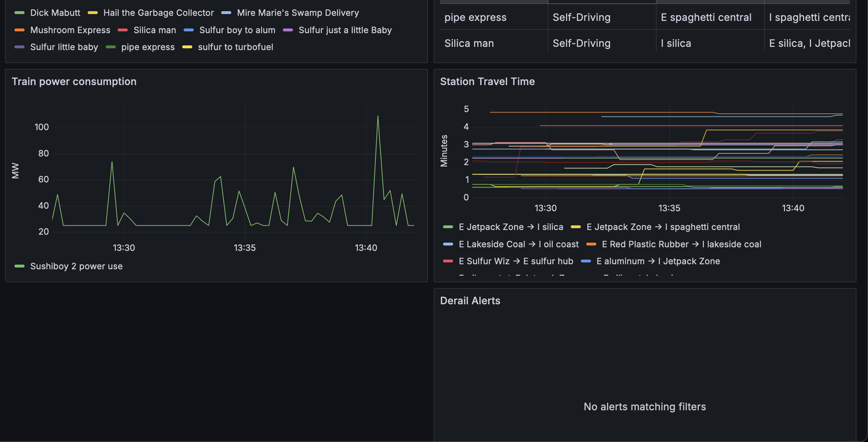Toggle Dick Mabutt series in legend
The height and width of the screenshot is (442, 868).
tap(55, 13)
